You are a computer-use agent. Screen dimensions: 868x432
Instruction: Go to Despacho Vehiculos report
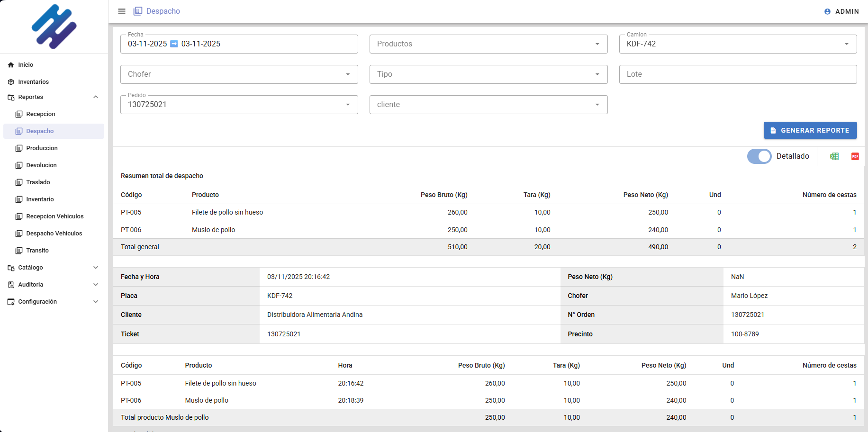click(x=54, y=234)
